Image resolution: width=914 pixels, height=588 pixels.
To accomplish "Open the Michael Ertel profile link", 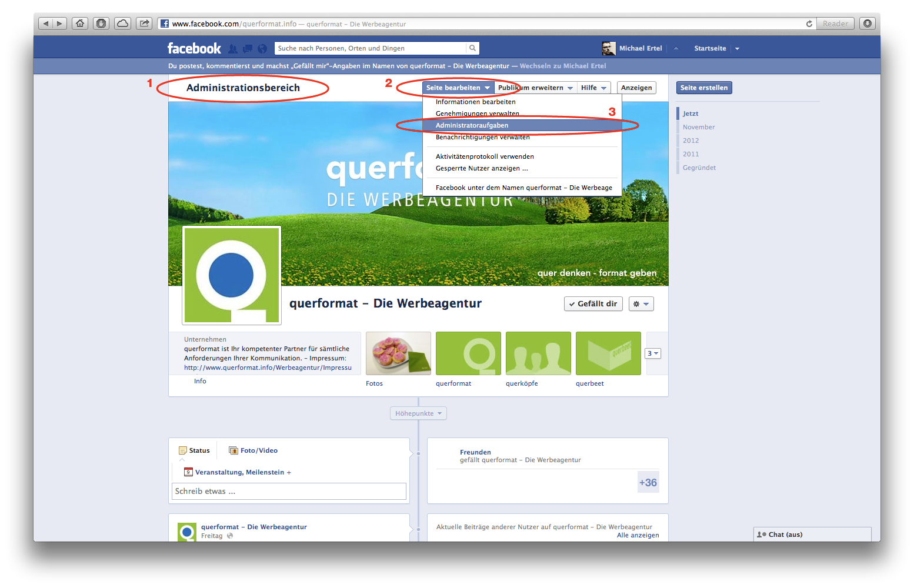I will tap(641, 48).
